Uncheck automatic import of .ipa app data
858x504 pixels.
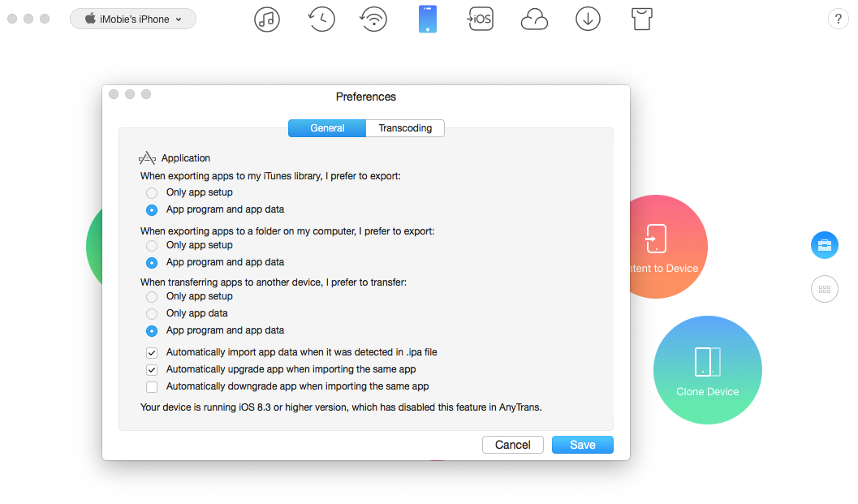point(152,352)
